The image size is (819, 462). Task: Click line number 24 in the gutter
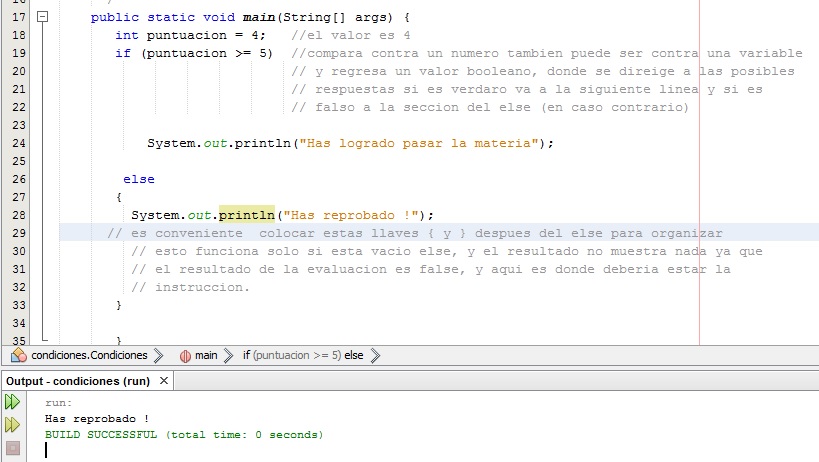pos(17,143)
